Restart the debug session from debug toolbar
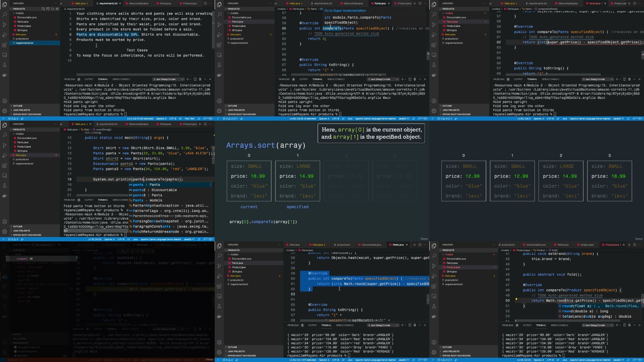Image resolution: width=644 pixels, height=362 pixels. pyautogui.click(x=143, y=251)
